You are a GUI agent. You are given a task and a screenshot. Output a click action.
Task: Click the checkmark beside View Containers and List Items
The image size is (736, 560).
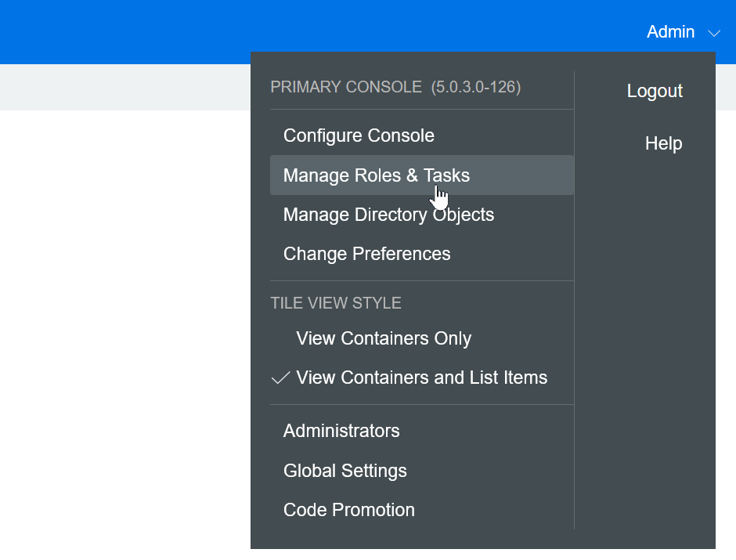click(280, 377)
